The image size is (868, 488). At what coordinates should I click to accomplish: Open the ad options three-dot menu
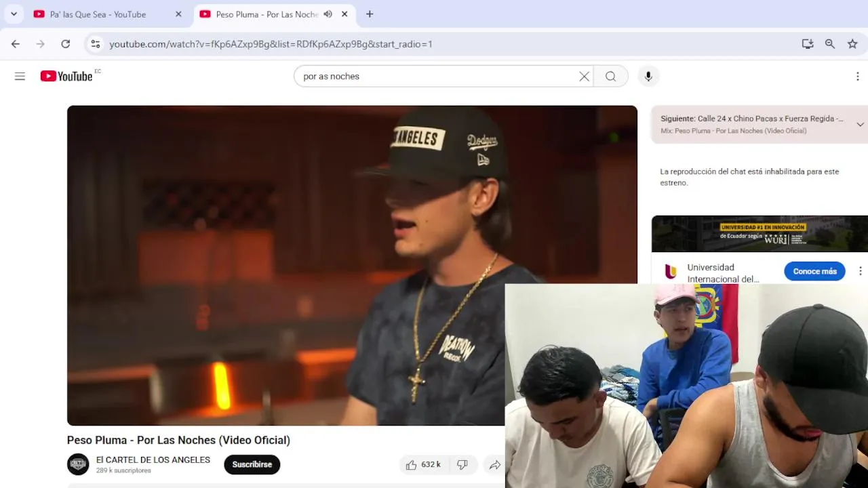pyautogui.click(x=861, y=271)
